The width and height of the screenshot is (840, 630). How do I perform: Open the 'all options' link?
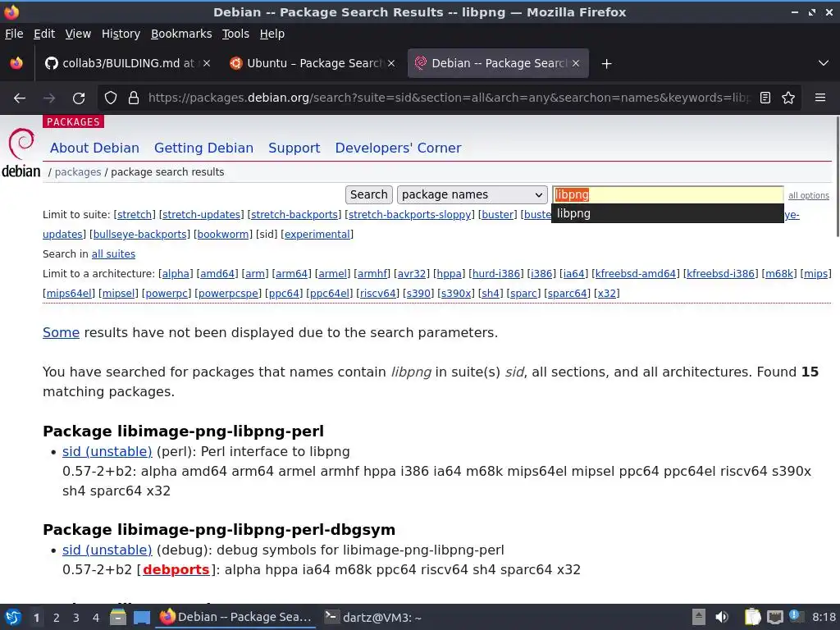click(808, 195)
